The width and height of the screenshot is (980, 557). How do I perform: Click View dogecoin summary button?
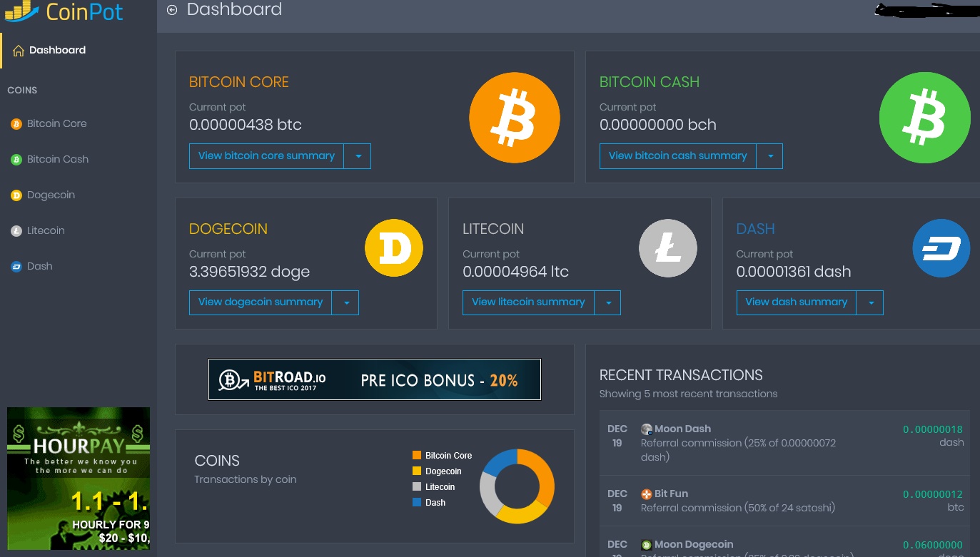point(261,302)
